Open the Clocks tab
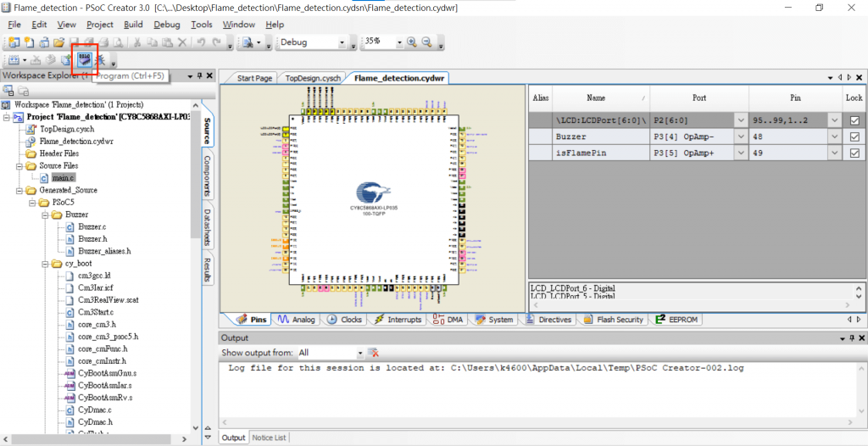 click(x=345, y=320)
